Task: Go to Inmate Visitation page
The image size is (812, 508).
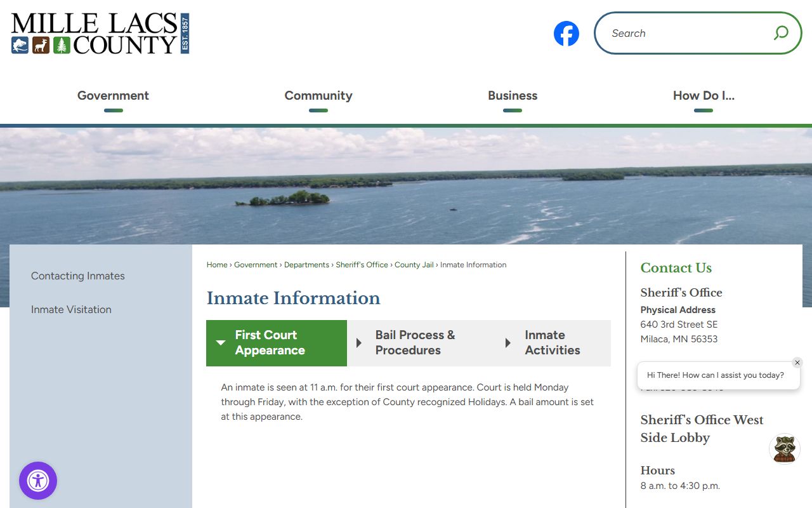Action: coord(71,310)
